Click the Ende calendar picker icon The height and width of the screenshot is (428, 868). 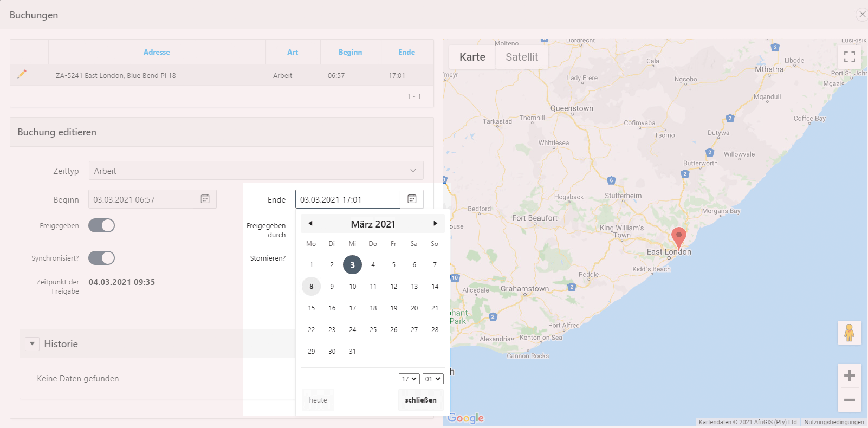(x=412, y=199)
